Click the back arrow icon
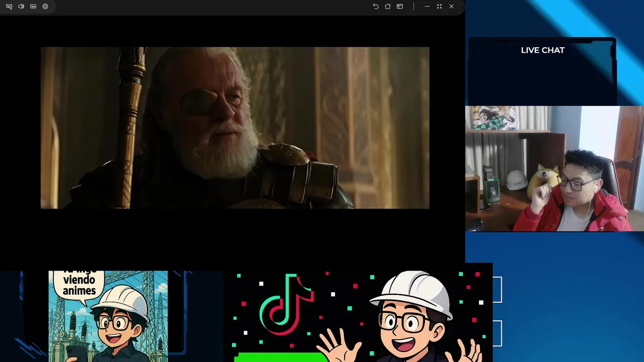Screen dimensions: 644x362 (x=375, y=7)
